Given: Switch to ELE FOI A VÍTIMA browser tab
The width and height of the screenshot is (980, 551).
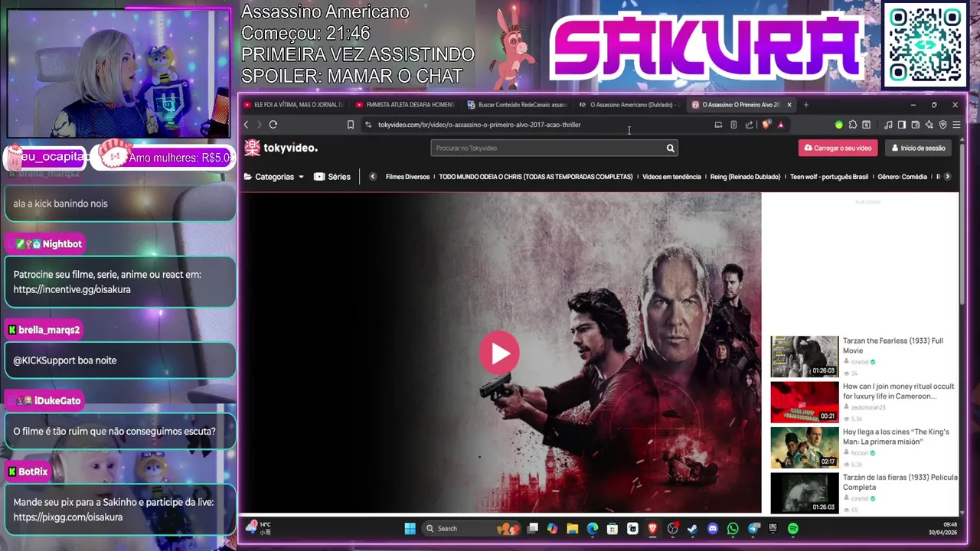Looking at the screenshot, I should [x=293, y=105].
